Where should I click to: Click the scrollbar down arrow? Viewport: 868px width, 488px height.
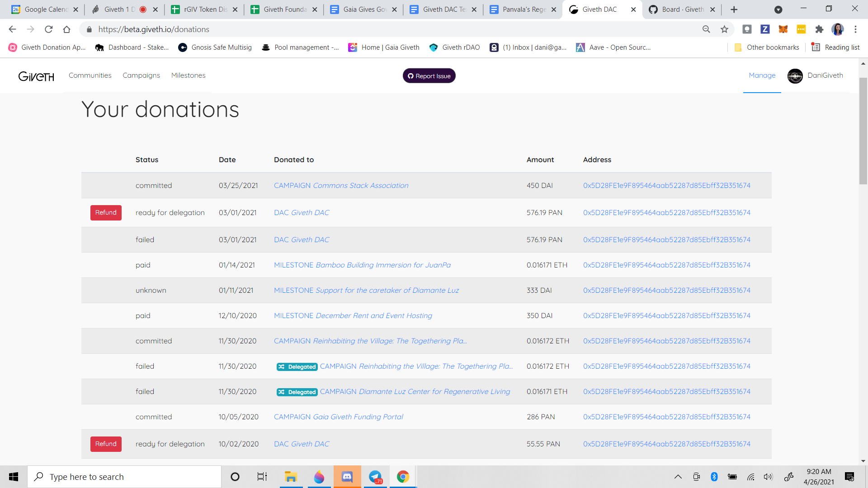coord(863,461)
